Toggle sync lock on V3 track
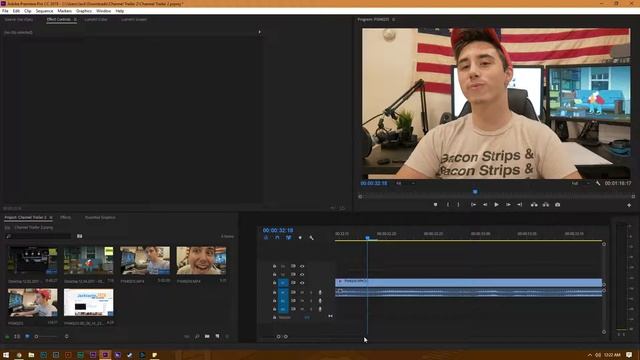640x360 pixels. (x=293, y=266)
